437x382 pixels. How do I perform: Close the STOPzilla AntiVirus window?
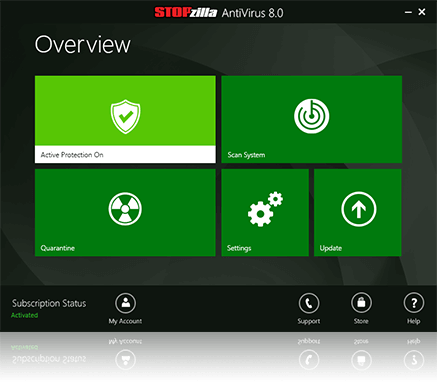click(x=422, y=12)
